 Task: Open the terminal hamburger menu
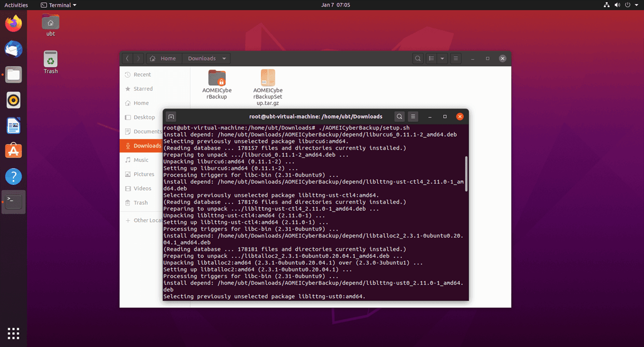point(413,117)
